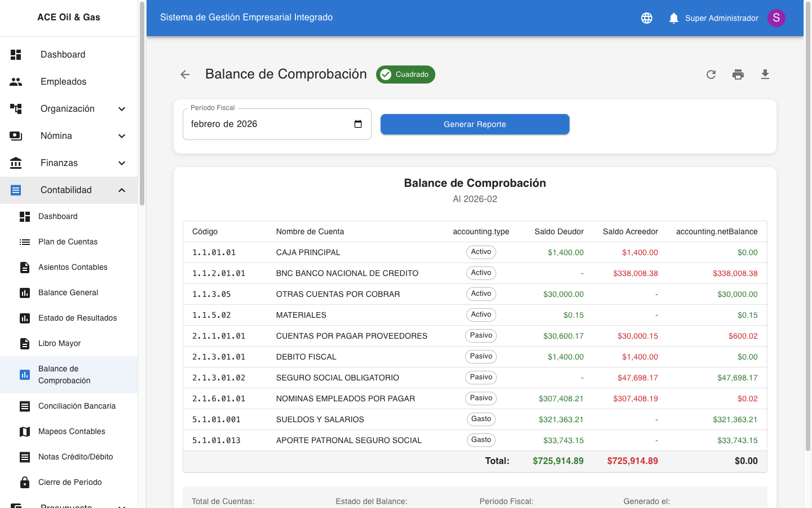The image size is (812, 508).
Task: Click the Periodo Fiscal date field
Action: pyautogui.click(x=265, y=124)
